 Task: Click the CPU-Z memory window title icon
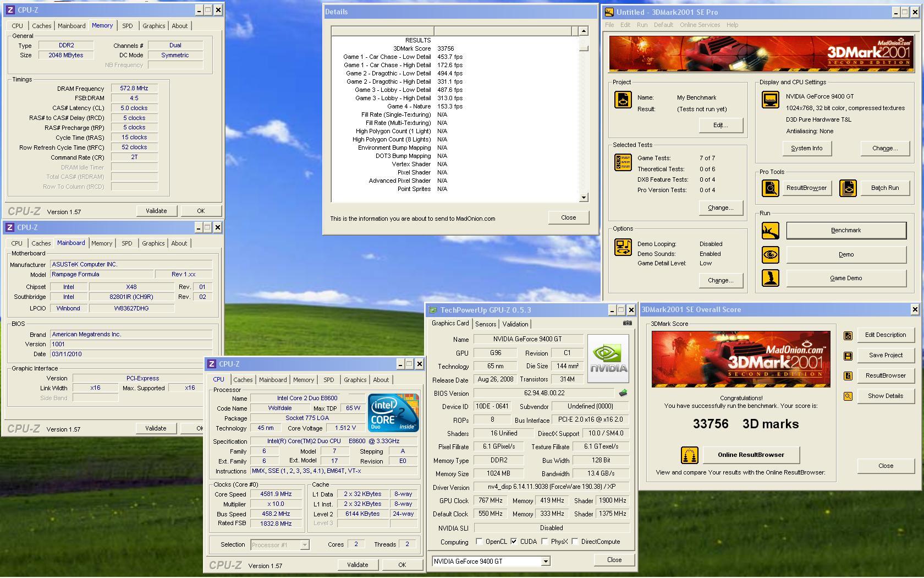[x=10, y=10]
